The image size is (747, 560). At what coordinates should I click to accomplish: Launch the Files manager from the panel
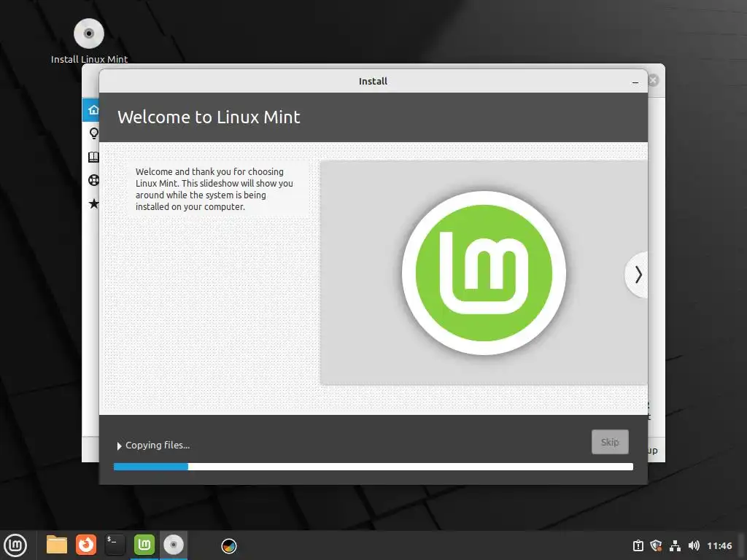tap(57, 545)
